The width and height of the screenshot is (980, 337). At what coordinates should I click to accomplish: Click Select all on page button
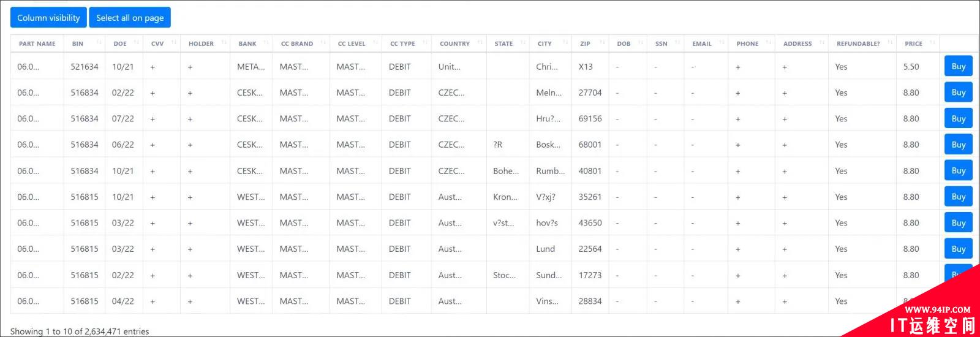tap(130, 18)
